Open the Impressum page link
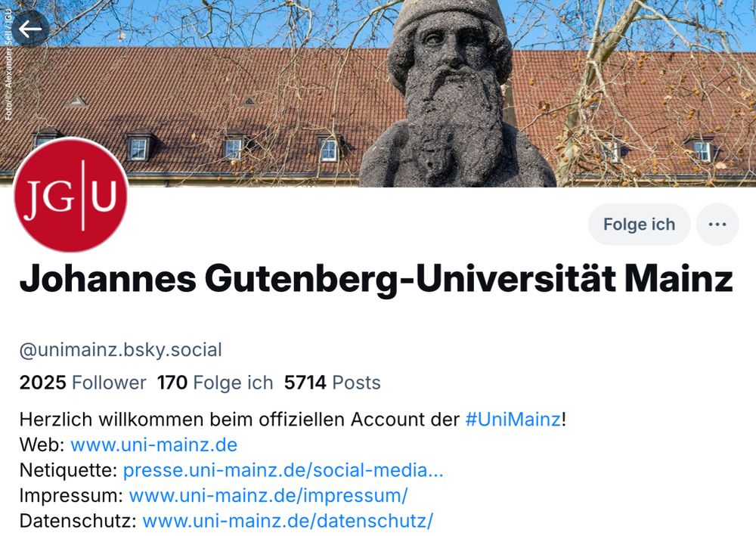Image resolution: width=756 pixels, height=536 pixels. click(268, 495)
